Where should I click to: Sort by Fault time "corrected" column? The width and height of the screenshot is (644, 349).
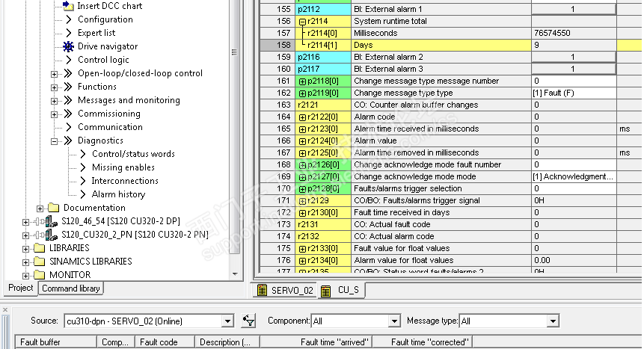(423, 342)
